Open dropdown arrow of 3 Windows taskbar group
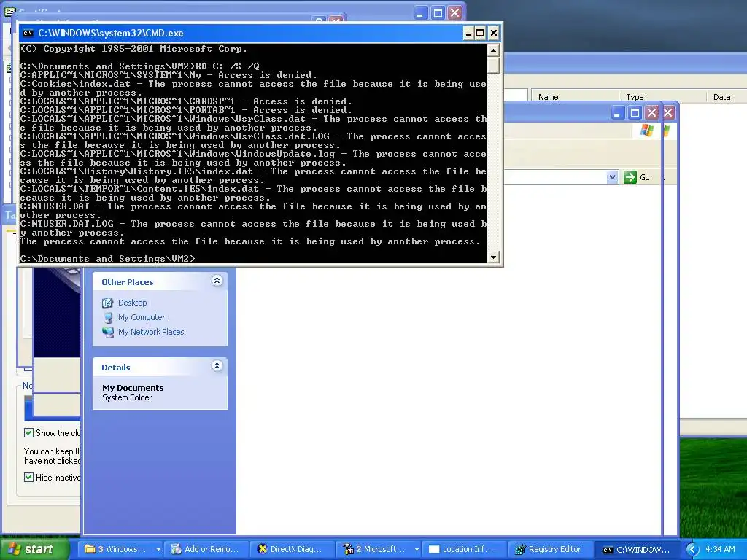747x560 pixels. (158, 550)
